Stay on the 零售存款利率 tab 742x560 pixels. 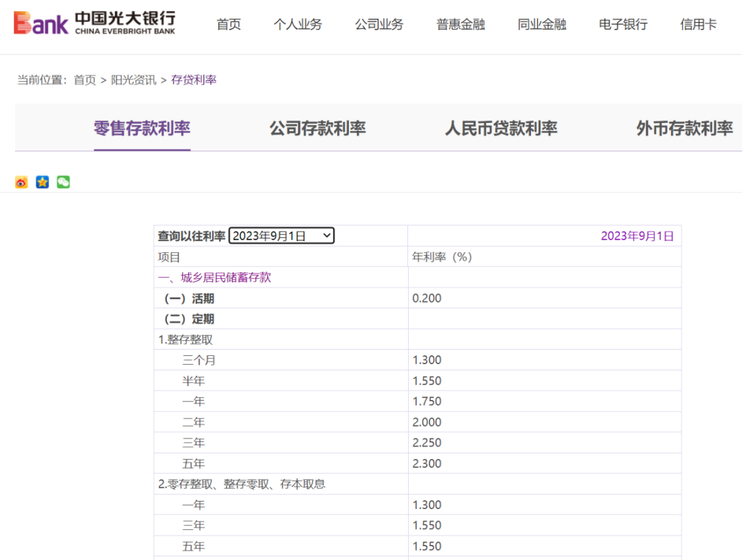pos(142,128)
